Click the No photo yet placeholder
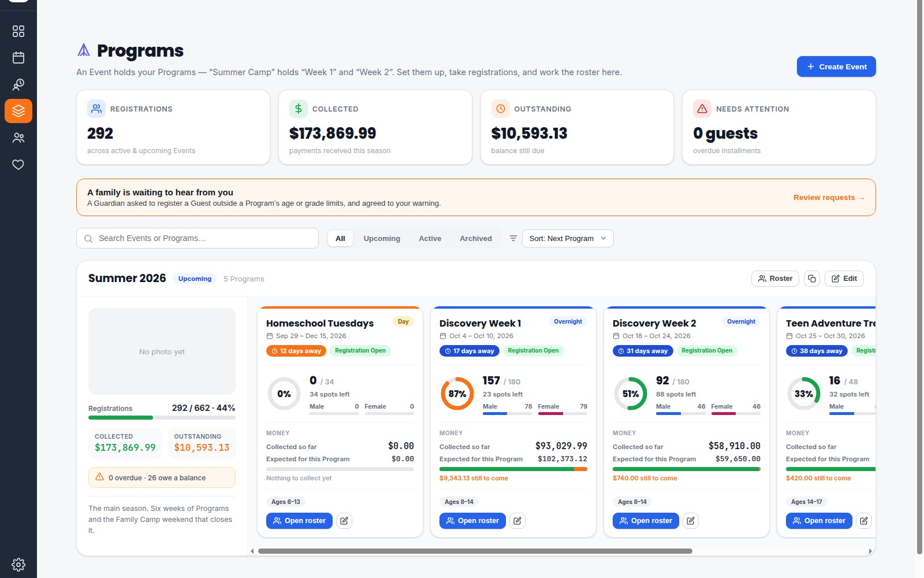This screenshot has height=578, width=924. pyautogui.click(x=162, y=351)
